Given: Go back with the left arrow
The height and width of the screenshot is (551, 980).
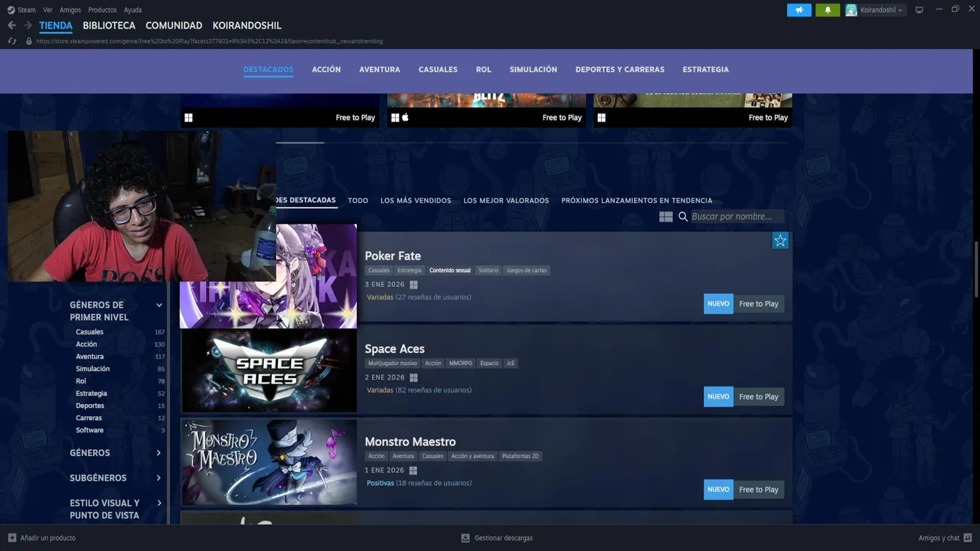Looking at the screenshot, I should coord(11,25).
